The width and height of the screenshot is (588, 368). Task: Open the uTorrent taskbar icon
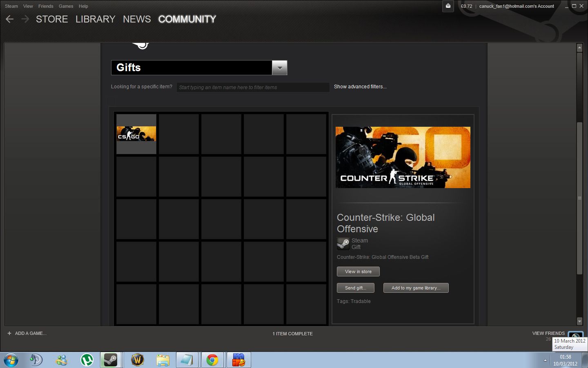[x=87, y=360]
